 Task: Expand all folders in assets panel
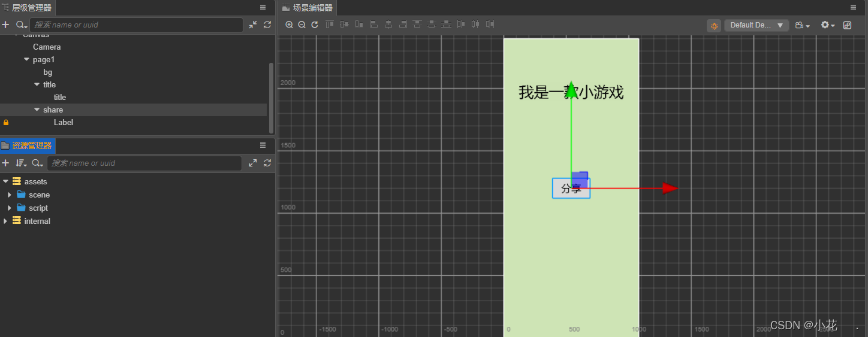tap(253, 163)
